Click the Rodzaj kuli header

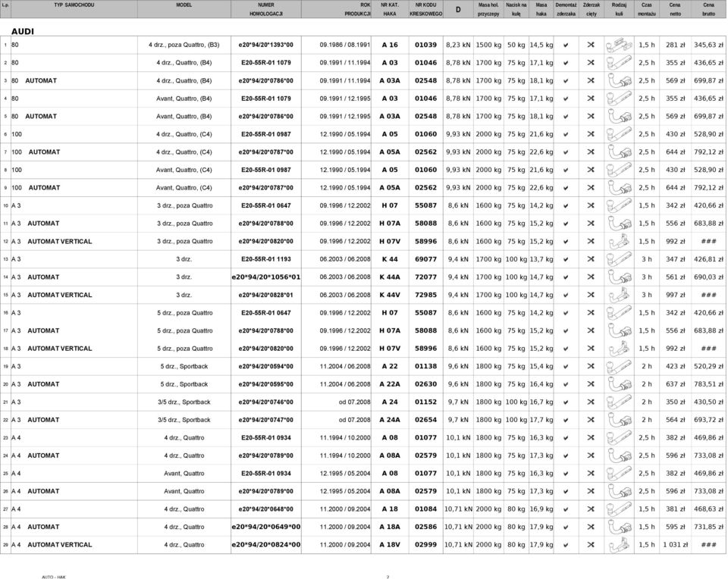[619, 9]
